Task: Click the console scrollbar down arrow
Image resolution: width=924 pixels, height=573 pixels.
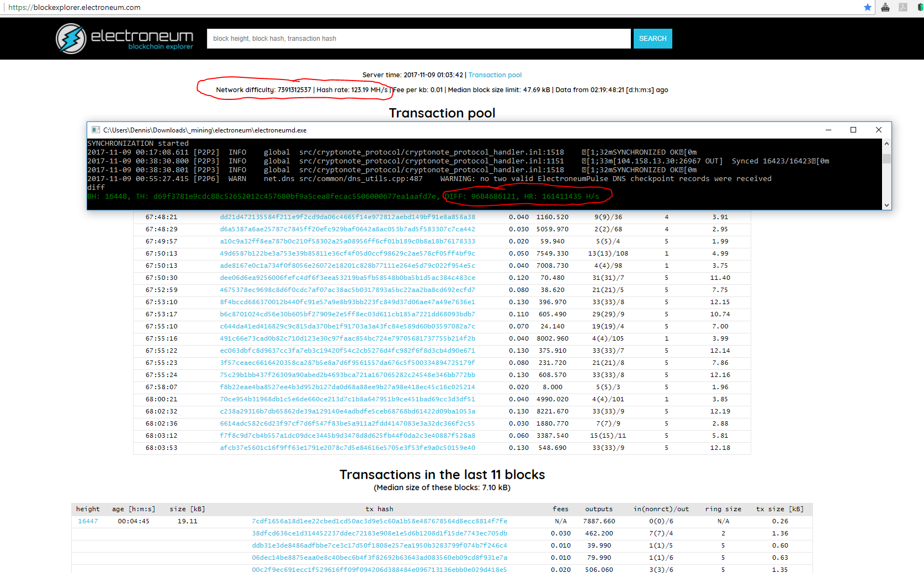Action: click(x=886, y=205)
